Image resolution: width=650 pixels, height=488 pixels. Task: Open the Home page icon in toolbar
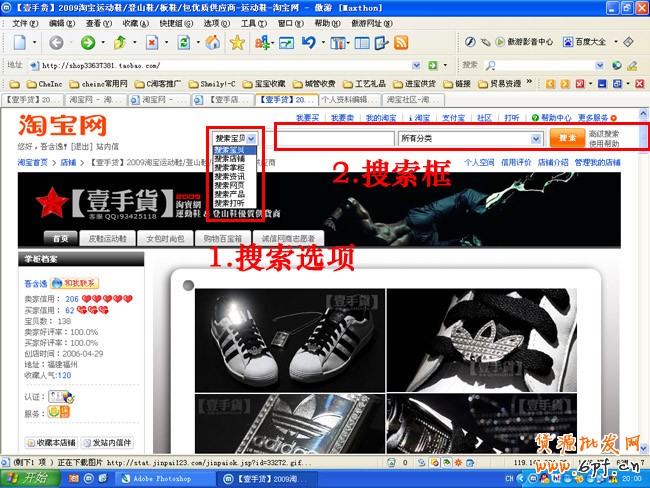click(212, 43)
